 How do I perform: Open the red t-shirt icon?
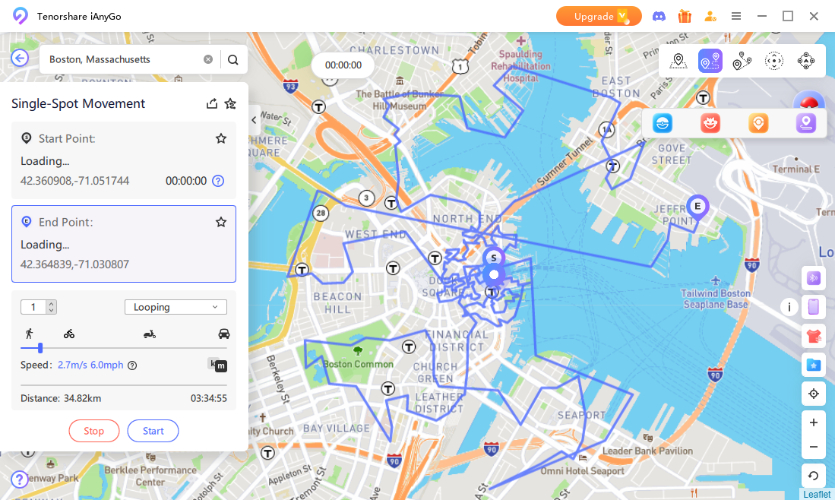[x=813, y=336]
